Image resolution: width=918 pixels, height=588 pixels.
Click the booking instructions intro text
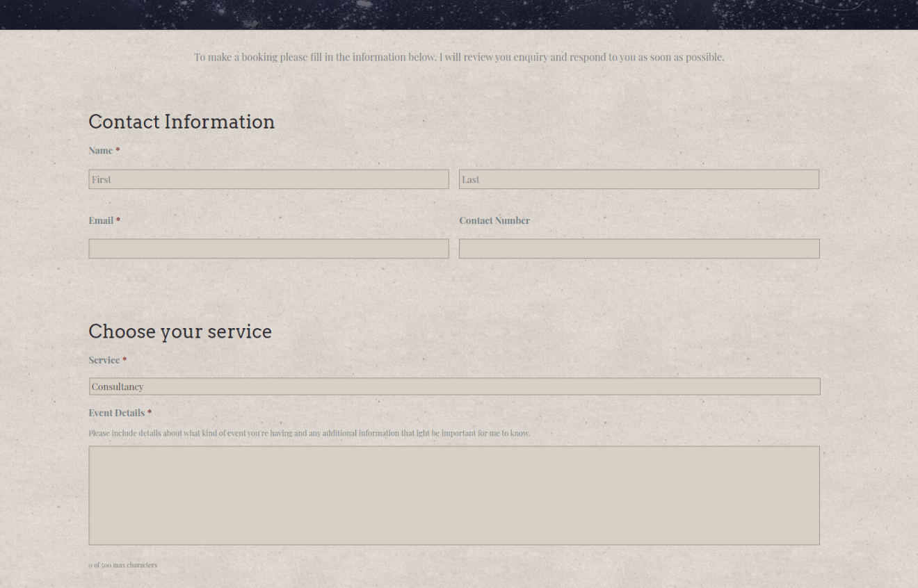459,57
